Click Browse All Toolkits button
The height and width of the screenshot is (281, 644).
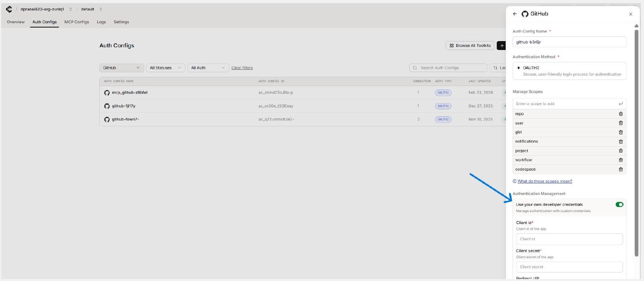[470, 46]
